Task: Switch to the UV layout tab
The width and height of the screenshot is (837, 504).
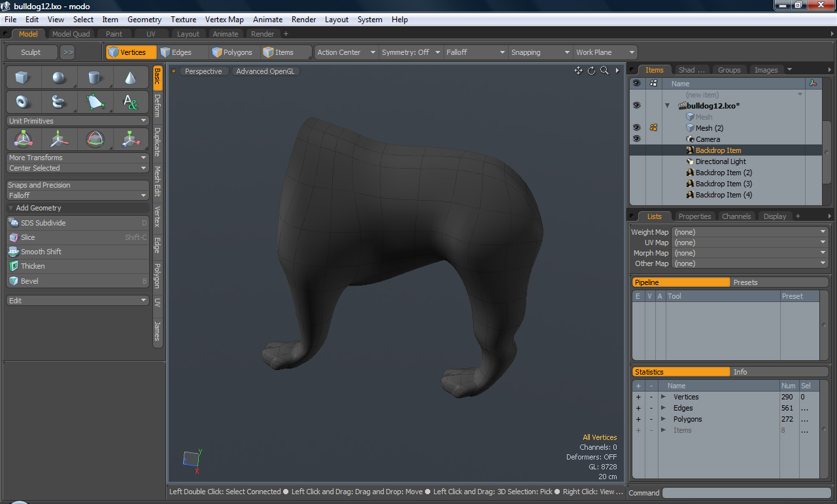Action: click(151, 34)
